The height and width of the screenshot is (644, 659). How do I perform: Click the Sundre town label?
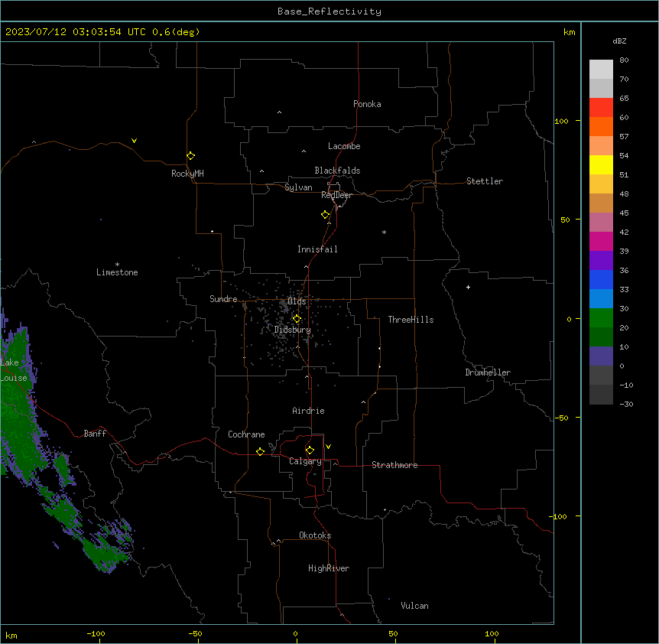click(223, 299)
